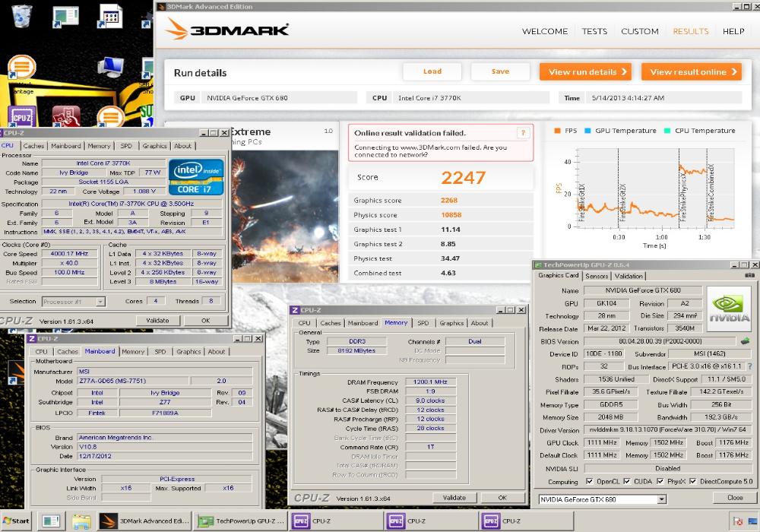Click the GPU-Z BIOS save chip icon

coord(745,341)
